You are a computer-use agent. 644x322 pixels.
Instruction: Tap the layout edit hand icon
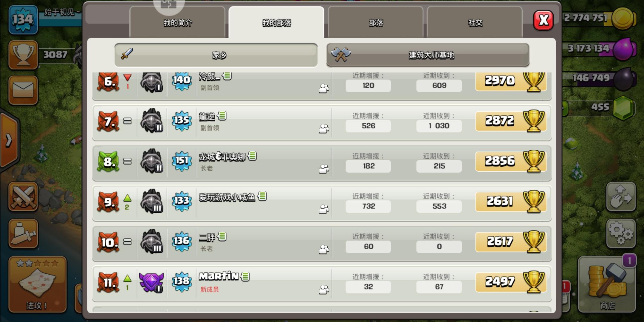click(x=621, y=197)
